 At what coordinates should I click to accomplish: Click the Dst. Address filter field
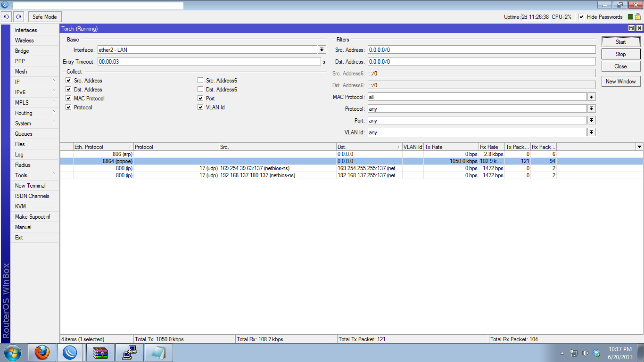pyautogui.click(x=481, y=61)
